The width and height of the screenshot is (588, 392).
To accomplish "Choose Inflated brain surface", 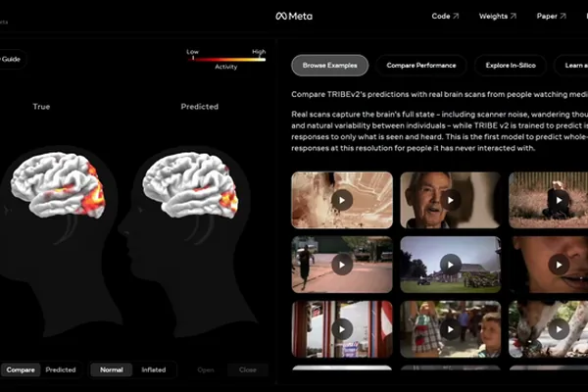I will [154, 369].
